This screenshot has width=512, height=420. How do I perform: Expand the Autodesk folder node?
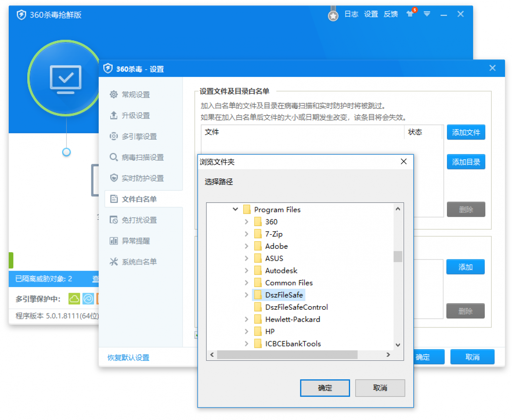pos(246,271)
